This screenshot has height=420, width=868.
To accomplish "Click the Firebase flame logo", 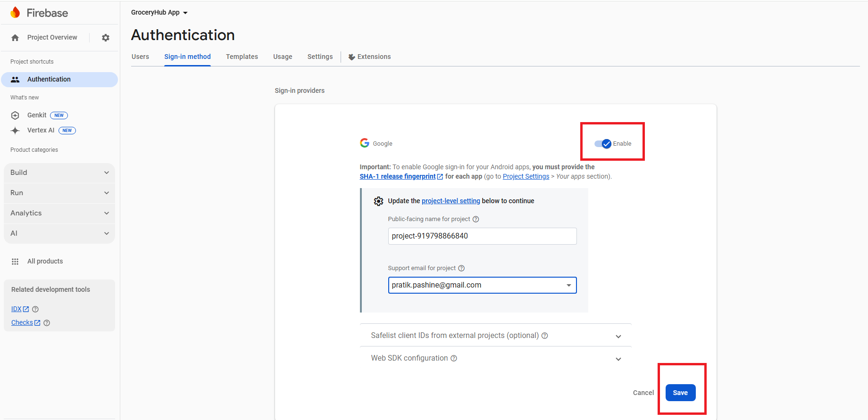I will pyautogui.click(x=15, y=13).
